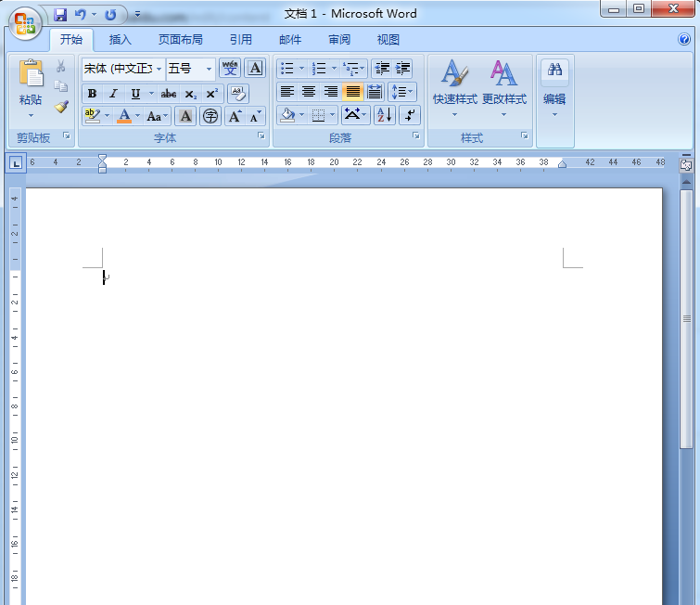Insert enclosed character (带圈字符)
The height and width of the screenshot is (605, 700).
tap(210, 117)
